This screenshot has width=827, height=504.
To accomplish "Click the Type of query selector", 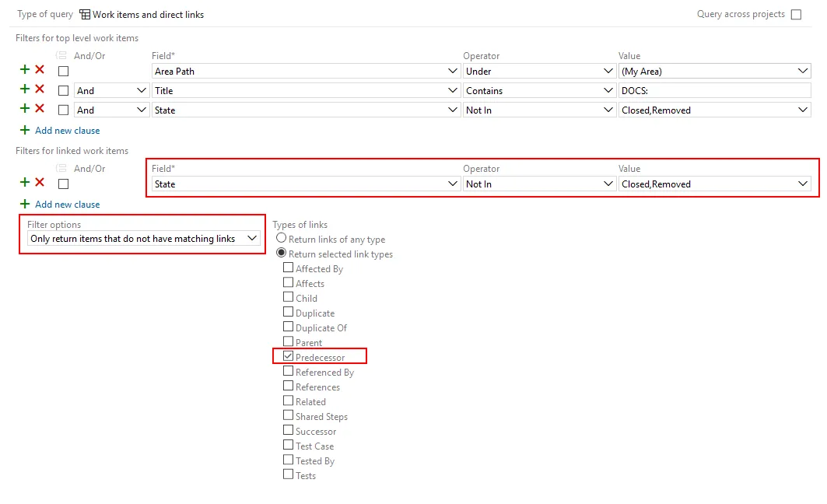I will [142, 15].
